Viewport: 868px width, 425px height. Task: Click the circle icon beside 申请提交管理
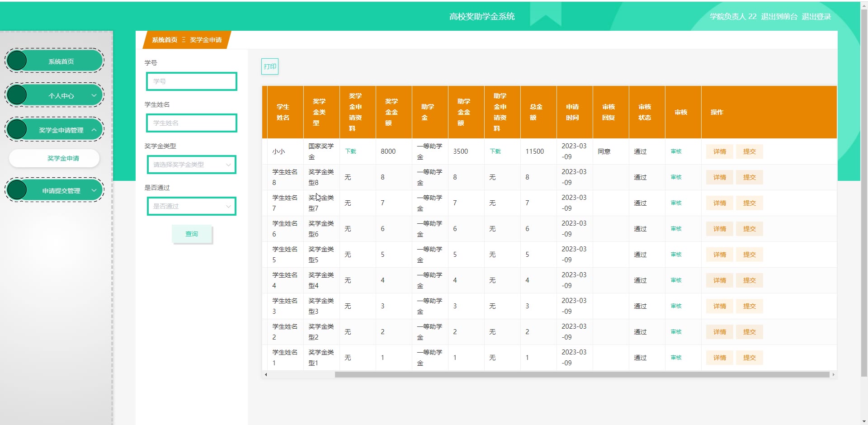17,190
